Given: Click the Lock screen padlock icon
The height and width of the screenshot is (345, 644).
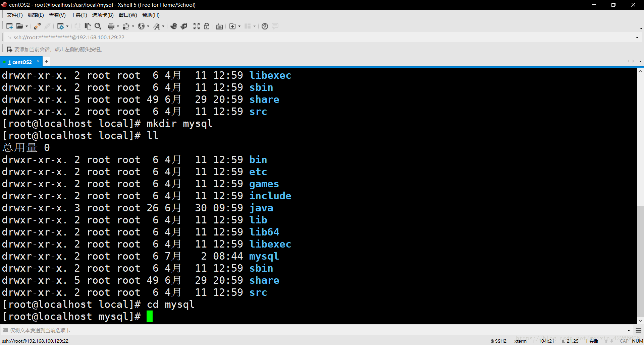Looking at the screenshot, I should tap(207, 26).
